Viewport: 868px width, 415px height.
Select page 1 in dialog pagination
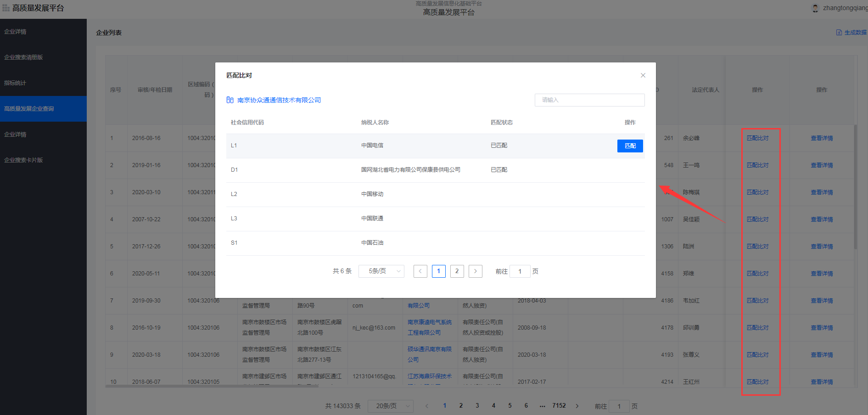[x=439, y=271]
